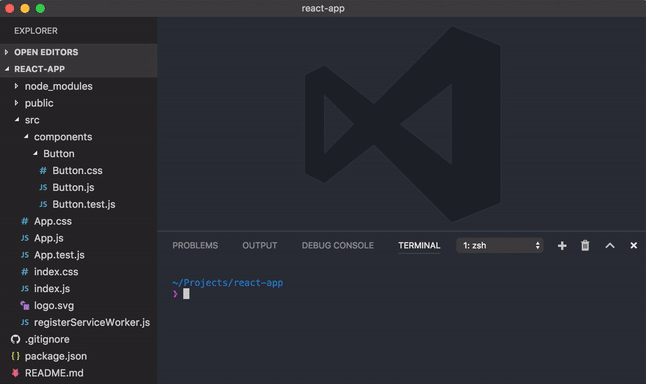Click the react-app window title
This screenshot has height=384, width=646.
point(323,8)
